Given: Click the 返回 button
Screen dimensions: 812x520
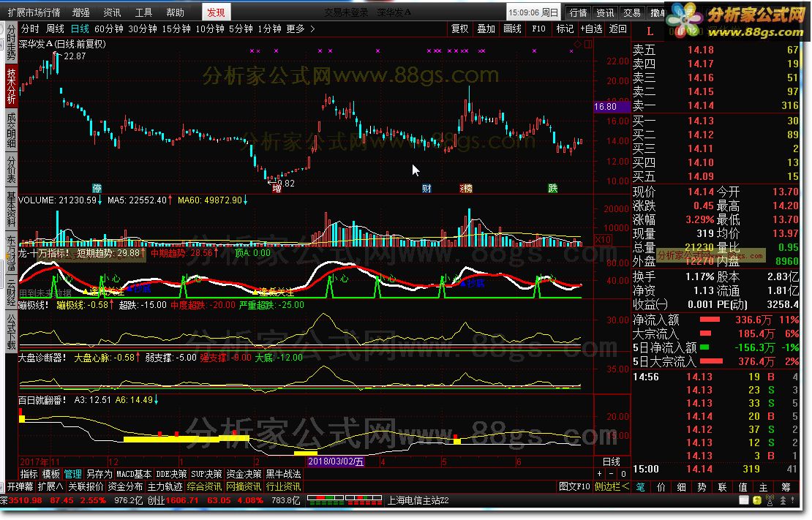Looking at the screenshot, I should pos(618,29).
